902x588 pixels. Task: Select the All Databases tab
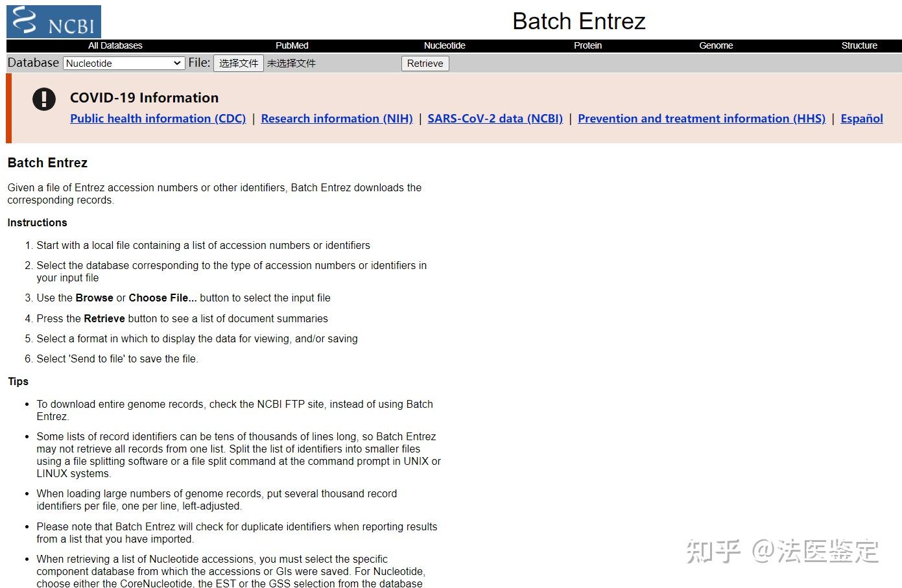[x=115, y=45]
